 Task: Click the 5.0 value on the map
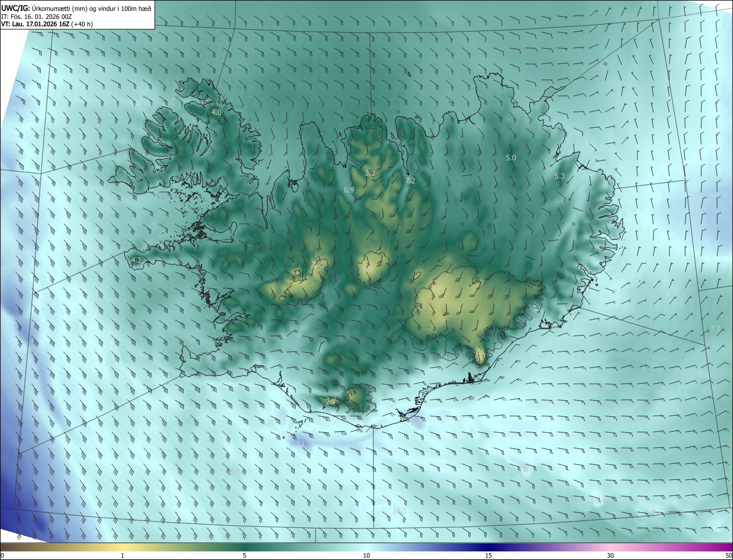511,157
